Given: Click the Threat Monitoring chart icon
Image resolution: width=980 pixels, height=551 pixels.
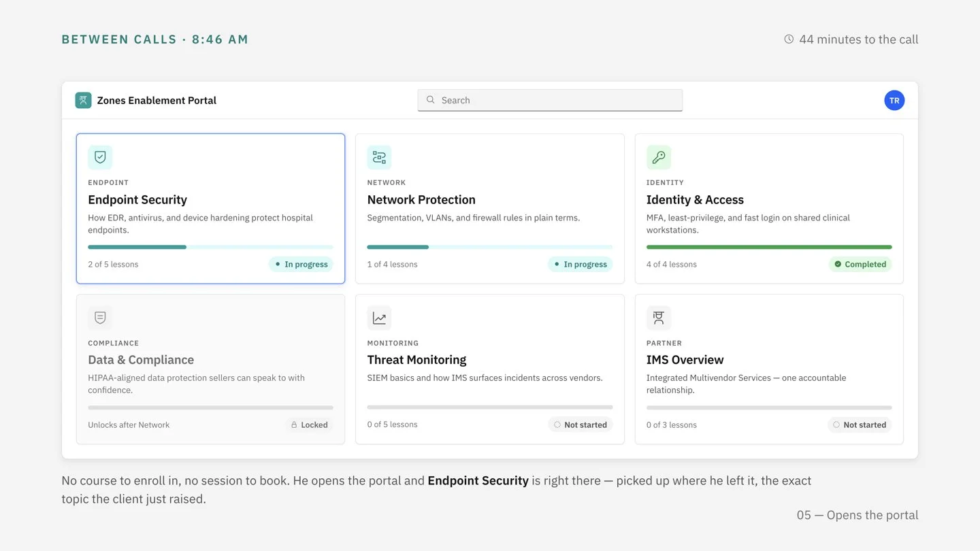Looking at the screenshot, I should 379,318.
